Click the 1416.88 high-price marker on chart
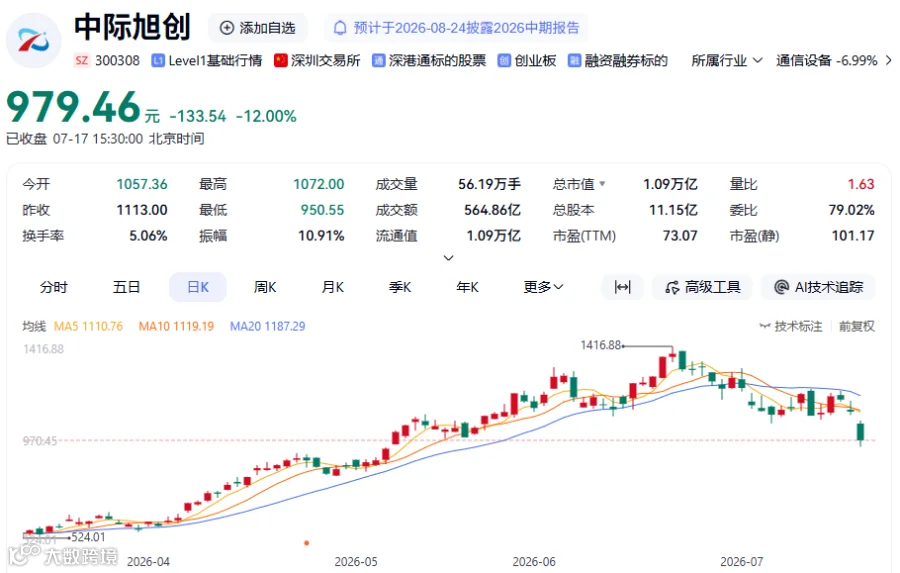The height and width of the screenshot is (573, 900). (601, 345)
